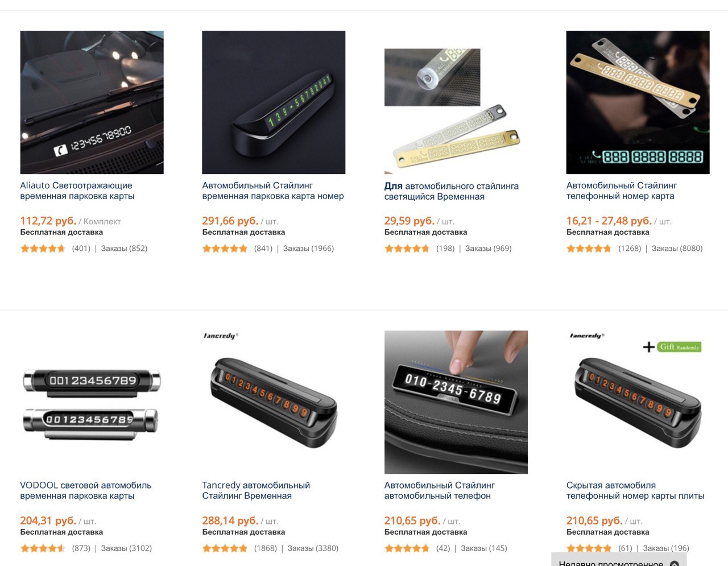Open the Aliauto reflective parking card thumbnail

[x=92, y=102]
